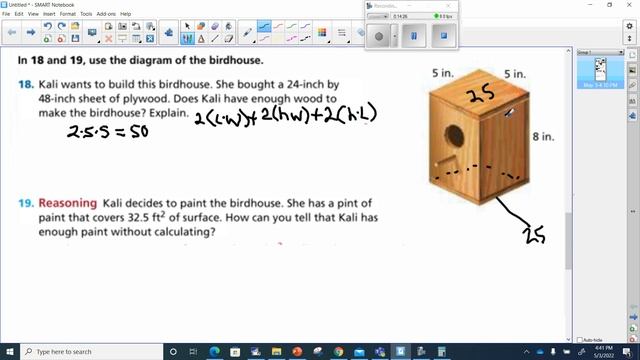Viewport: 640px width, 360px height.
Task: Choose the blue pen line style
Action: click(x=264, y=27)
